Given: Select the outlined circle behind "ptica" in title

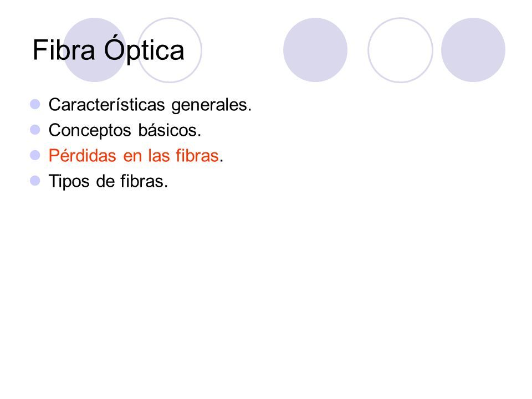Looking at the screenshot, I should click(x=170, y=50).
